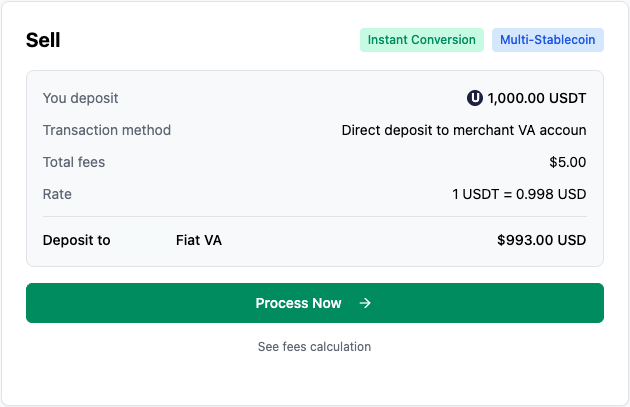Viewport: 630px width, 407px height.
Task: Click the Rate label
Action: coord(58,194)
